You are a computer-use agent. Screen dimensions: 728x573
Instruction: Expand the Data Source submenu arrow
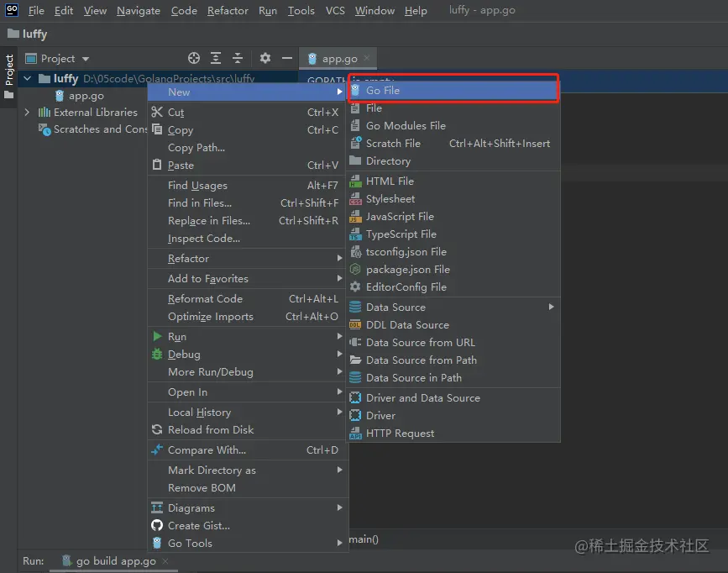tap(551, 307)
